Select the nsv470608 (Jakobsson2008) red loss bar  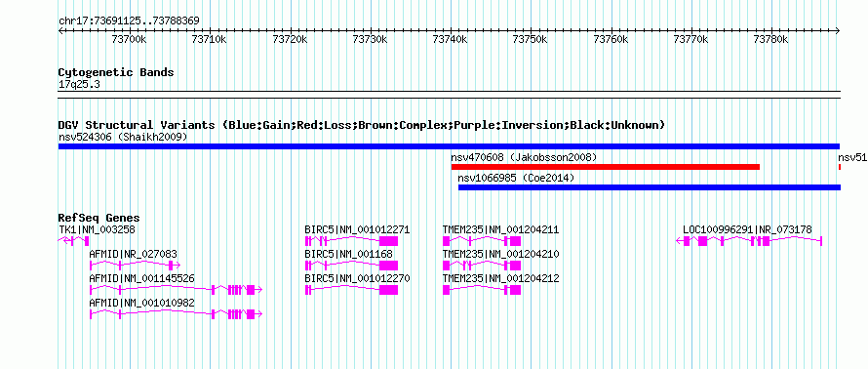pos(605,167)
